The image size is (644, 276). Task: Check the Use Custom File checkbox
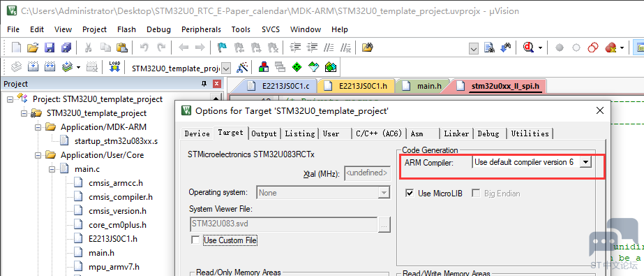[195, 240]
